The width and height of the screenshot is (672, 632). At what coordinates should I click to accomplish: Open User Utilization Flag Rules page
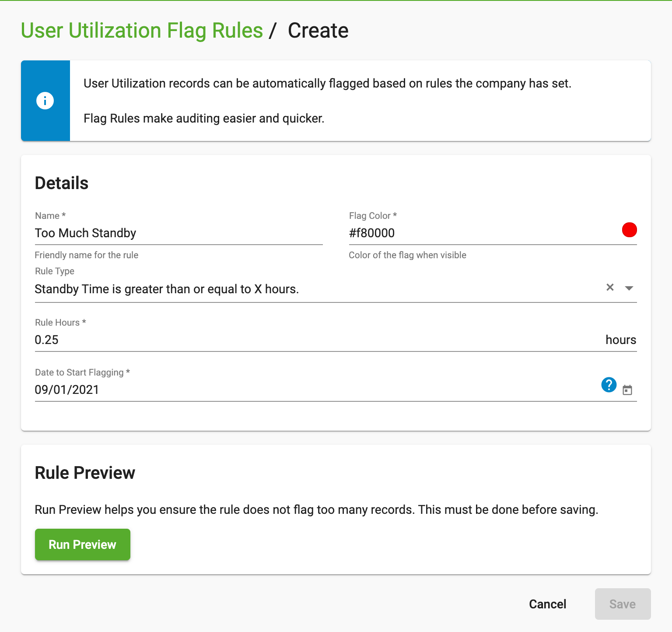[x=142, y=30]
